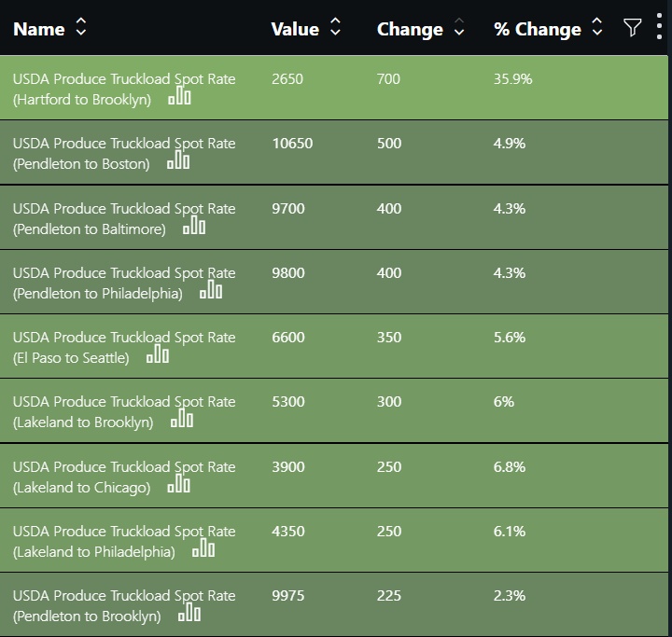Select the Lakeland to Chicago rate name

point(124,477)
